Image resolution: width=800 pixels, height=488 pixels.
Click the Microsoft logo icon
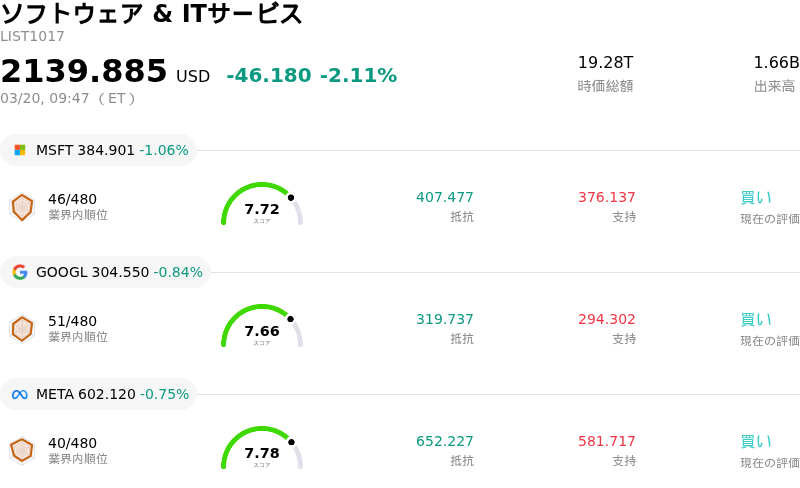click(20, 150)
